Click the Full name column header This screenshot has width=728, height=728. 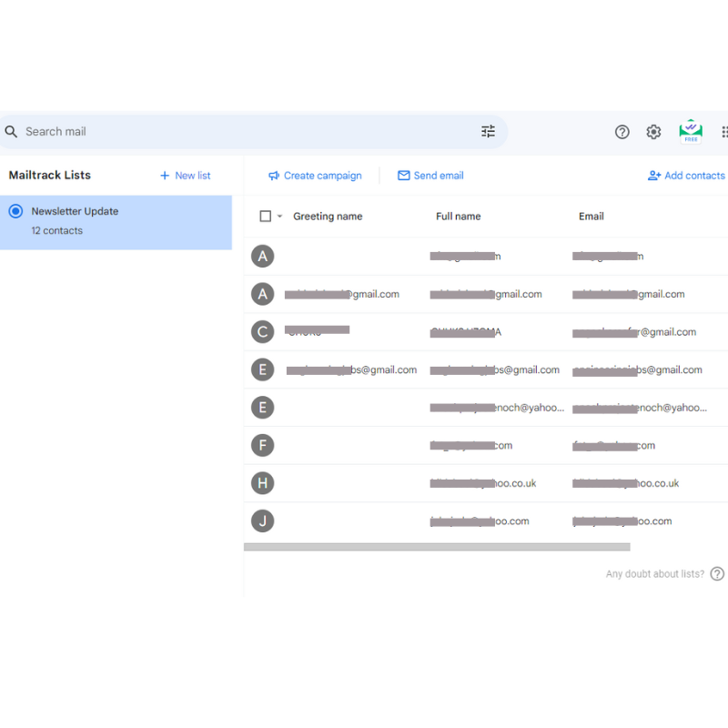(459, 217)
